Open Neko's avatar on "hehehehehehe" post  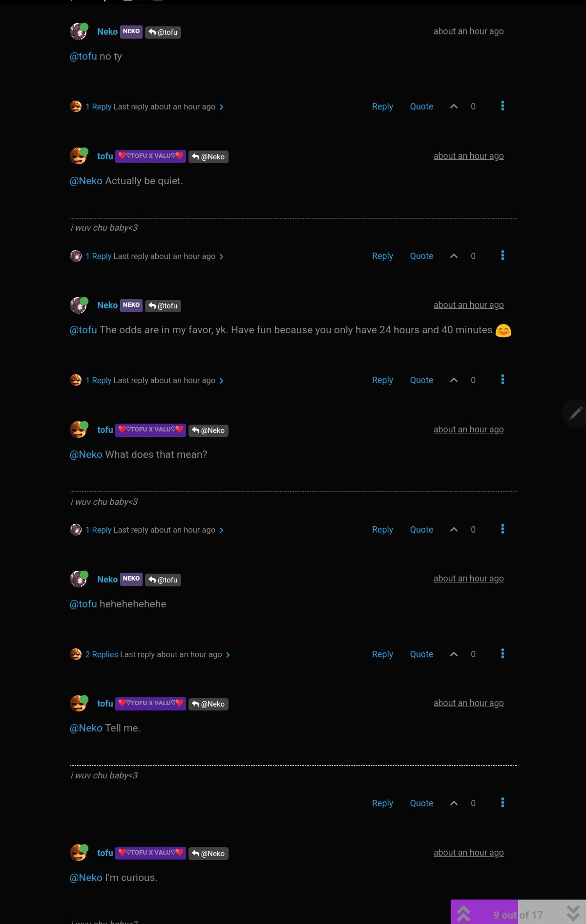coord(78,579)
